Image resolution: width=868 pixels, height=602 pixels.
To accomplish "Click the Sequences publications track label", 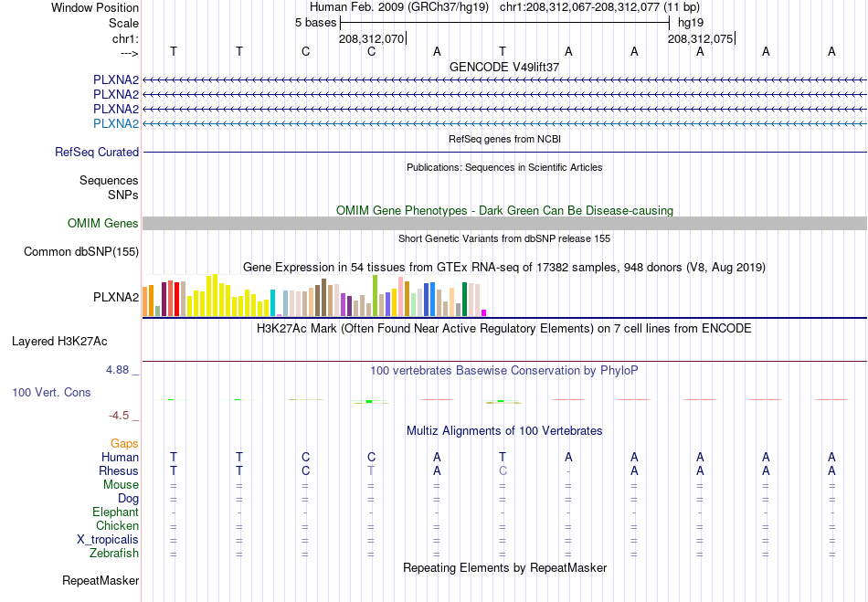I will [x=109, y=180].
